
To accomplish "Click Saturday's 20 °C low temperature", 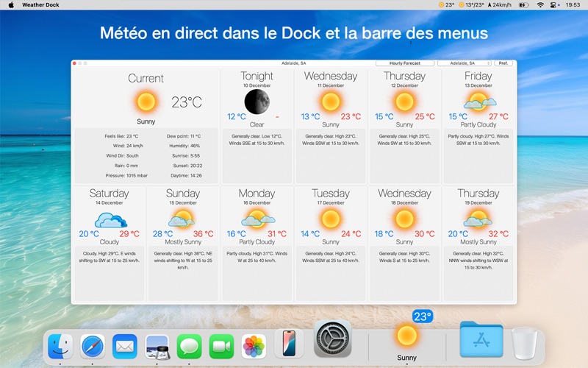I will point(89,233).
